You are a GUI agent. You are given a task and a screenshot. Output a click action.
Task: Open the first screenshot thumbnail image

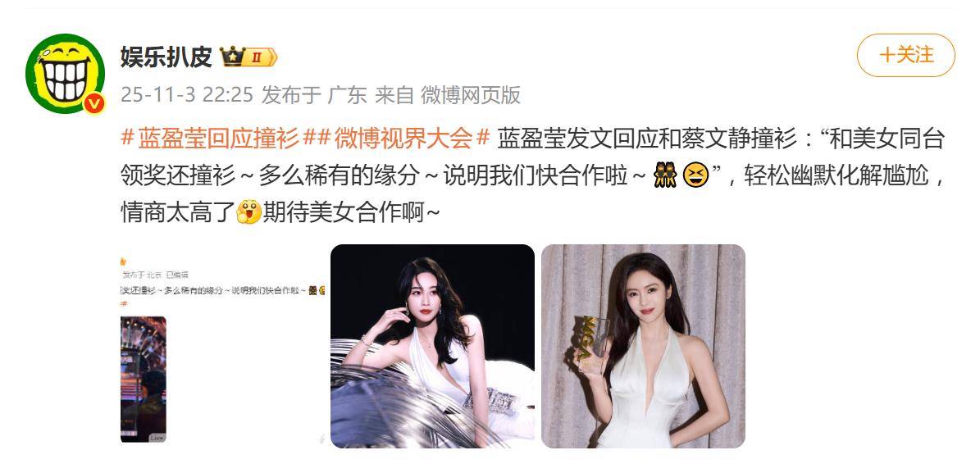pos(222,346)
